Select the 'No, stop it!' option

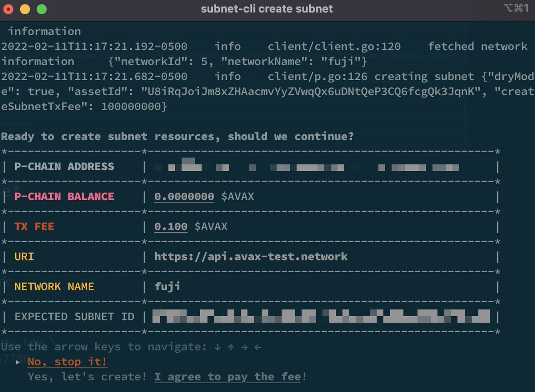(67, 362)
